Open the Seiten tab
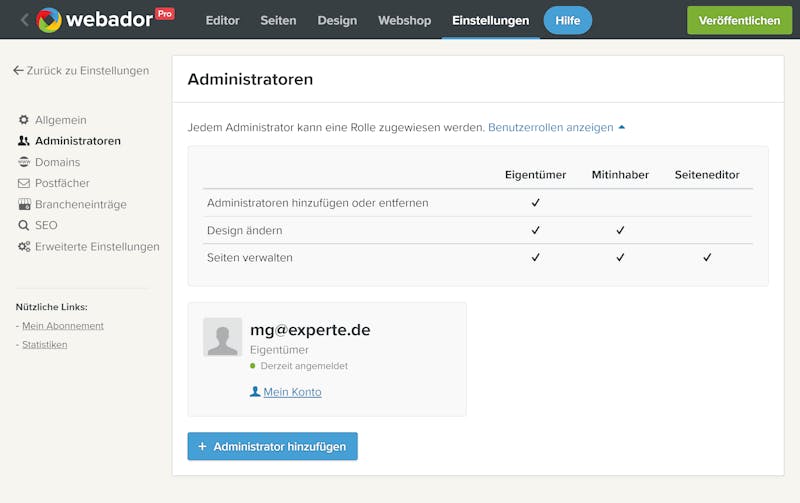 tap(278, 20)
